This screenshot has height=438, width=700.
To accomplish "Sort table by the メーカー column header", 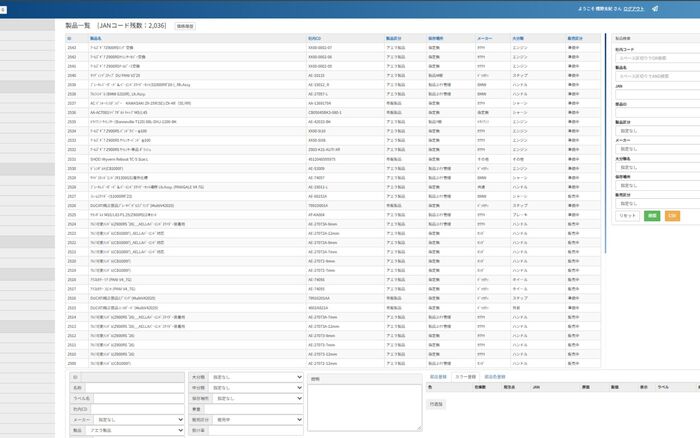I will (484, 38).
